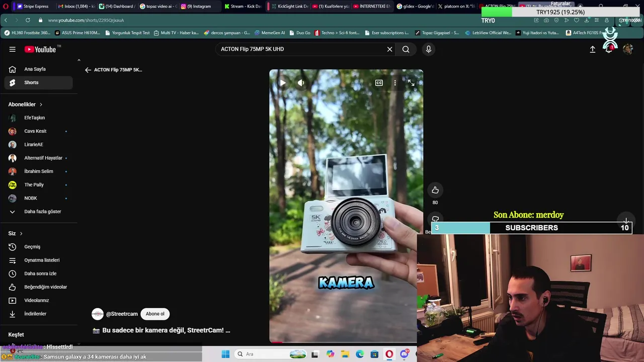Open HL360 Frostbite 360 bookmark

pyautogui.click(x=27, y=33)
